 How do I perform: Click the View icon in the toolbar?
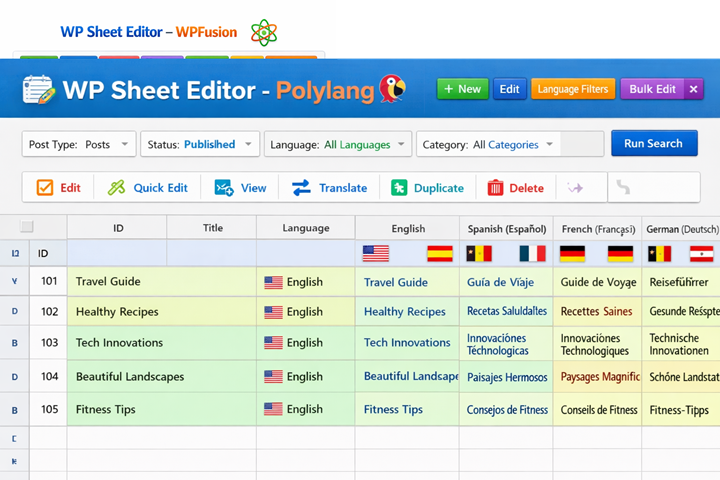[224, 188]
